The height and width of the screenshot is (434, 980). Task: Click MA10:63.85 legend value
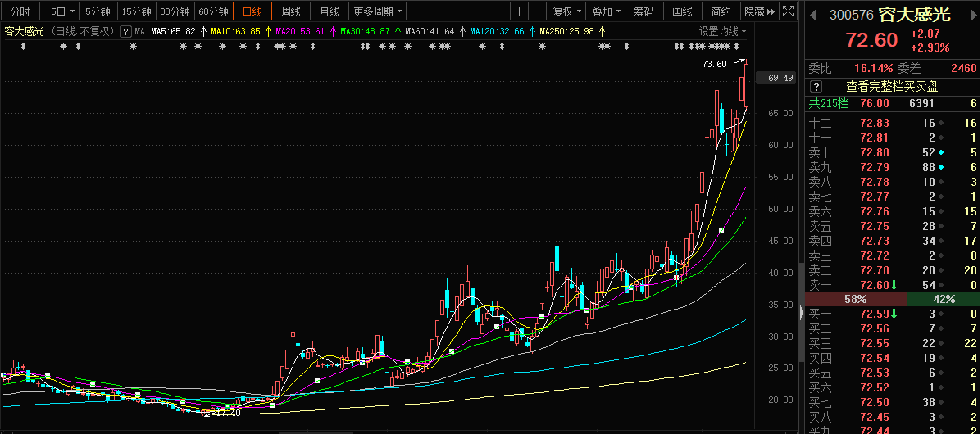(236, 32)
